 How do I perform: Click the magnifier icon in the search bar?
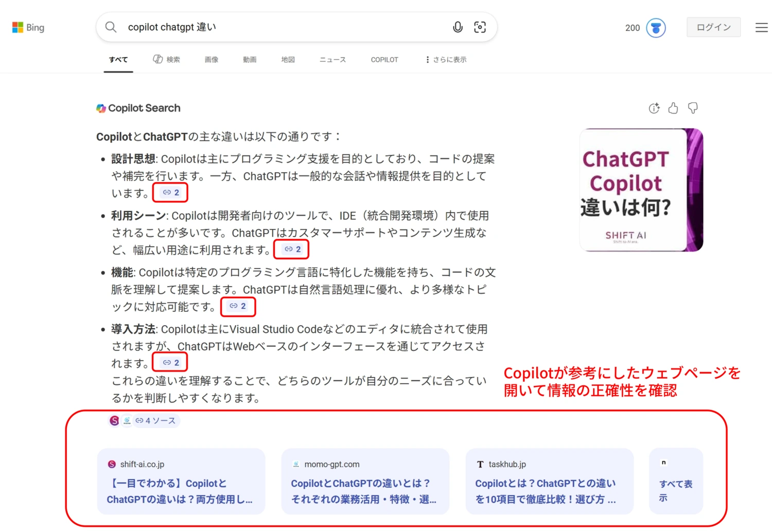[x=111, y=27]
